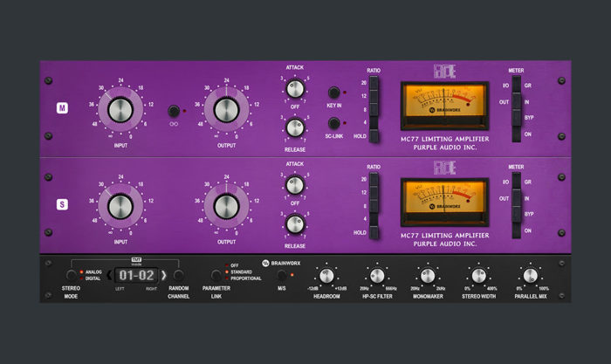This screenshot has width=611, height=364.
Task: Set M channel meter switch to OUT IN
Action: 517,101
